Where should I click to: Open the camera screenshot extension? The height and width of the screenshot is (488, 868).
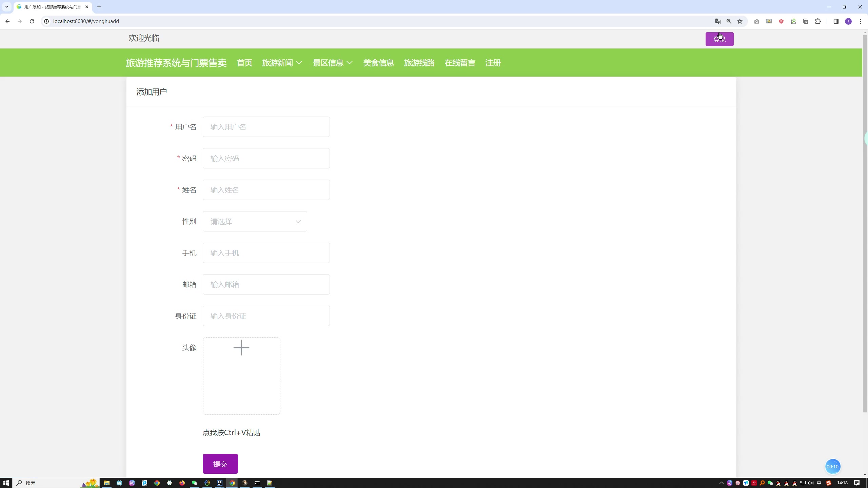757,21
